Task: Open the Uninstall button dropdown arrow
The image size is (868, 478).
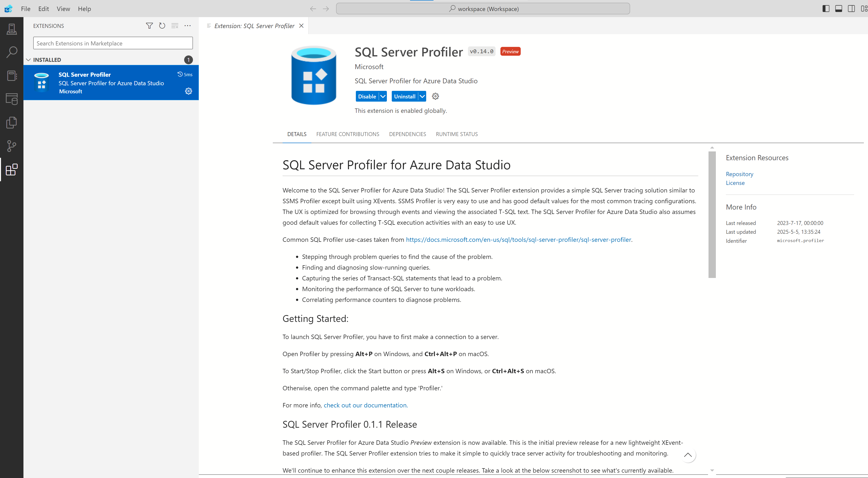Action: pyautogui.click(x=422, y=96)
